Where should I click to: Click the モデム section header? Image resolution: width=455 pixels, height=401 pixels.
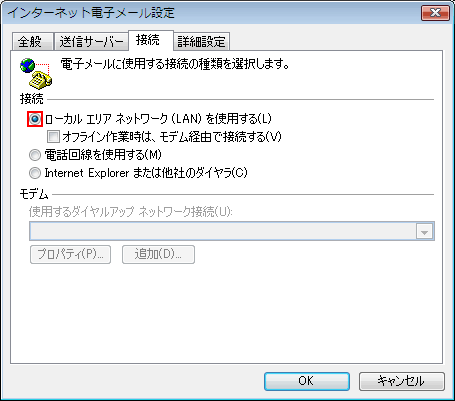click(34, 194)
